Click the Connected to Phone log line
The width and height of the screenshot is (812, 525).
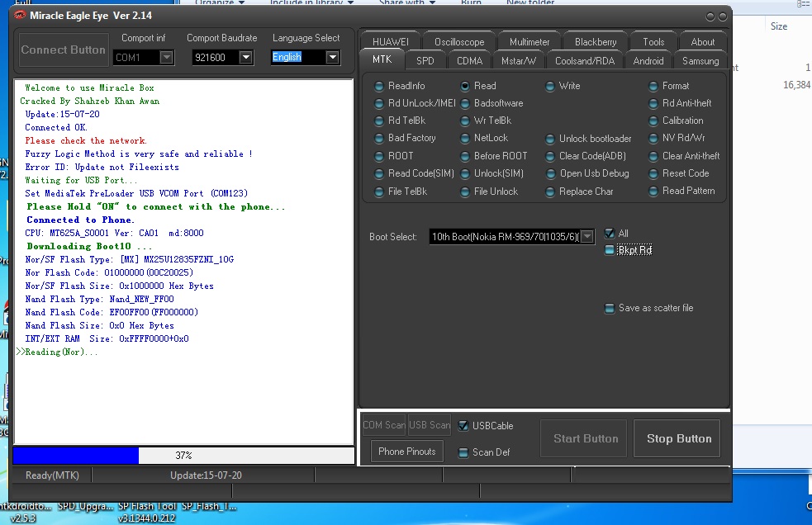[x=80, y=220]
